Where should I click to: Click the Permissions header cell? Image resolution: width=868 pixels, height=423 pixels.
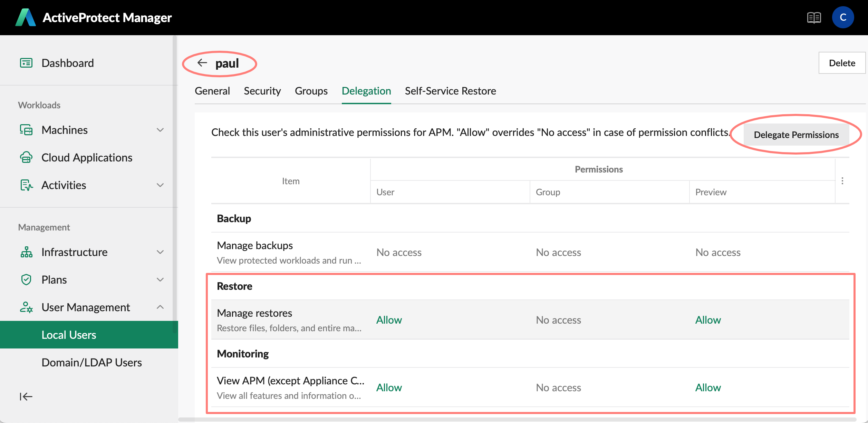point(599,169)
